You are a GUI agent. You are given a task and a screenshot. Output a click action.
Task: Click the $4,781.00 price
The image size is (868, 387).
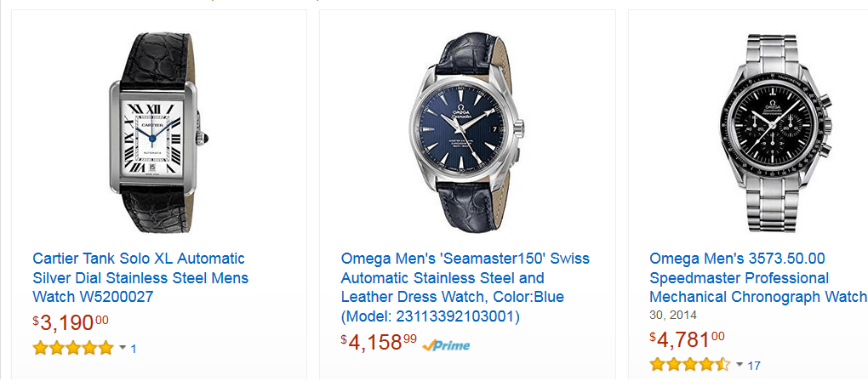coord(687,339)
